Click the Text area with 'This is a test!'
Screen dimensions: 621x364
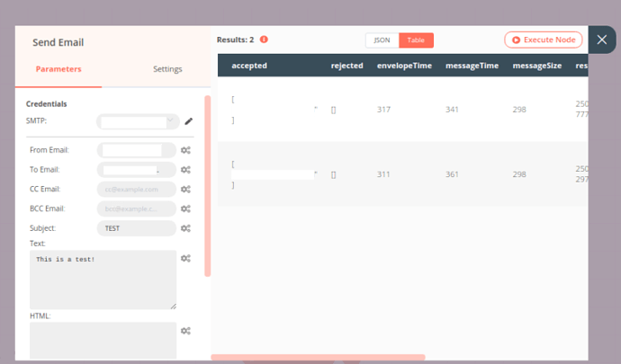(103, 280)
